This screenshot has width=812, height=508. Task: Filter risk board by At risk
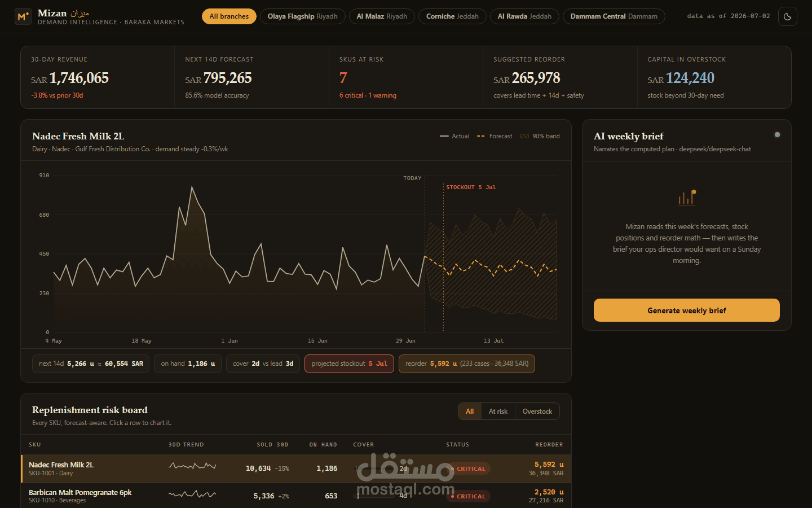(x=498, y=411)
